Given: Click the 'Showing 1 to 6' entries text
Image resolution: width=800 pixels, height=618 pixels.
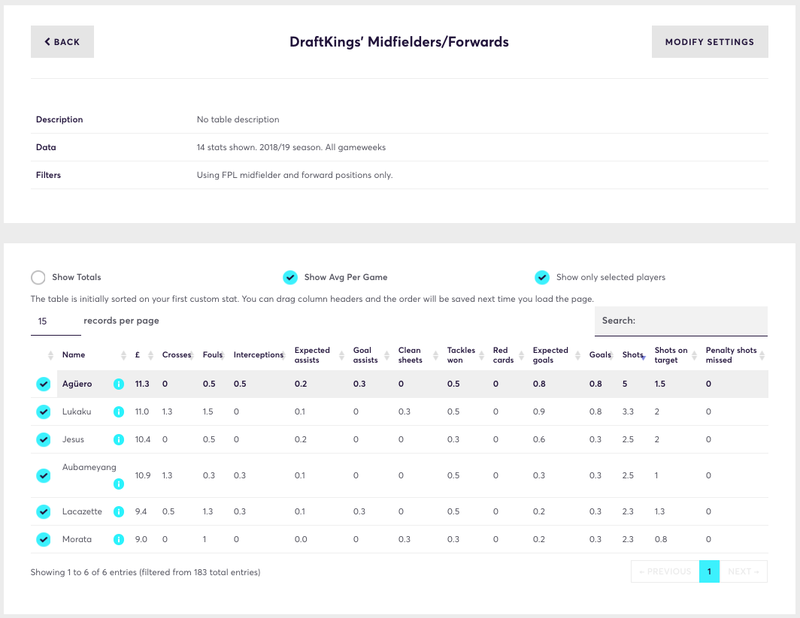Looking at the screenshot, I should click(x=145, y=572).
